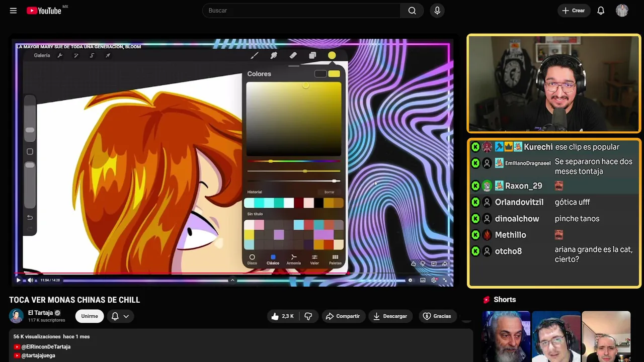Toggle subtitles in the video player

click(x=423, y=280)
